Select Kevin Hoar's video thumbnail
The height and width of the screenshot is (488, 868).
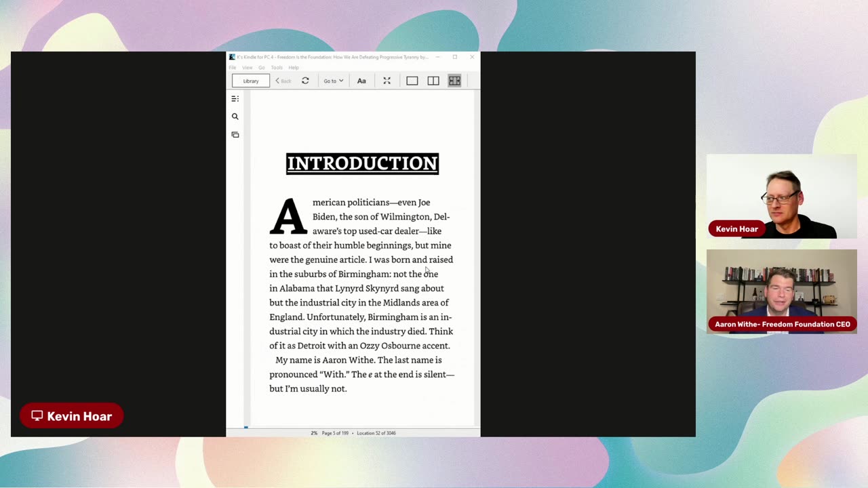pyautogui.click(x=782, y=197)
